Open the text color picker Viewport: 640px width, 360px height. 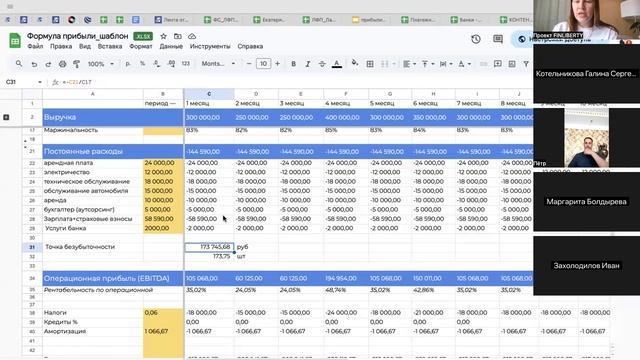(x=337, y=64)
